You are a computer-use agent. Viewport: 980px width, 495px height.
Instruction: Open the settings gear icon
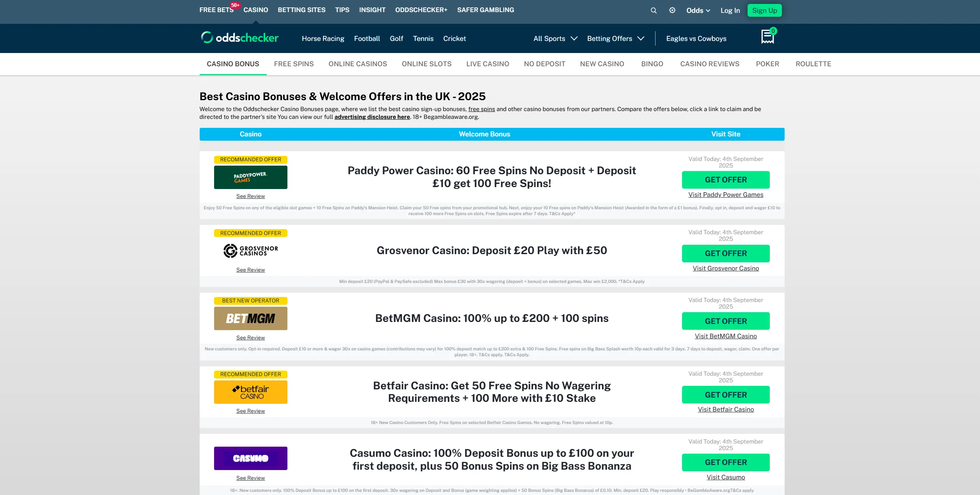click(x=672, y=11)
